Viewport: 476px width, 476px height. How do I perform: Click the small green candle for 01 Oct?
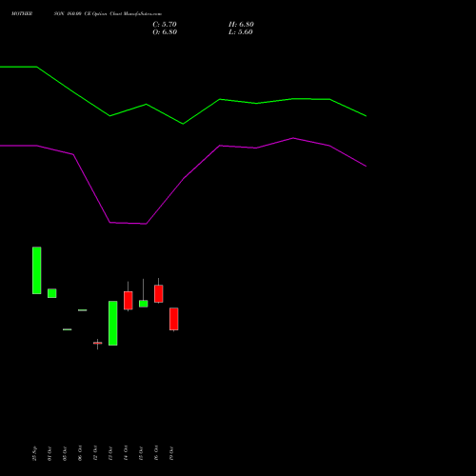click(x=52, y=293)
